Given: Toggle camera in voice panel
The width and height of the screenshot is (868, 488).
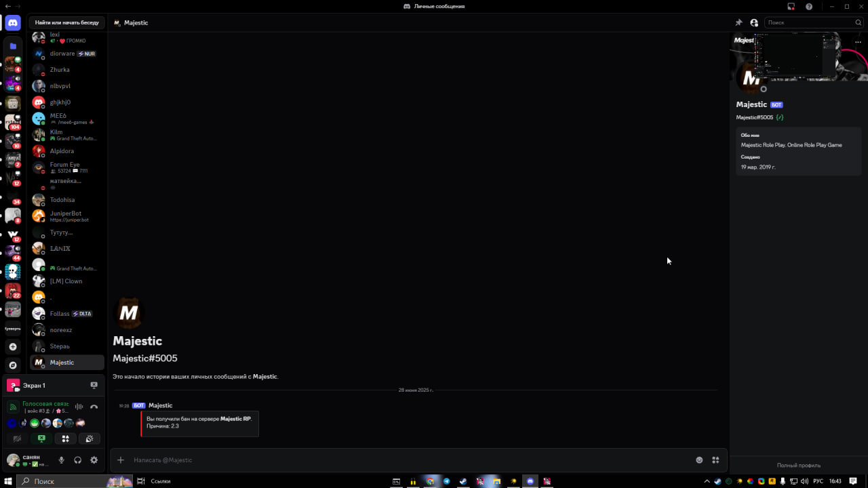Looking at the screenshot, I should point(18,439).
